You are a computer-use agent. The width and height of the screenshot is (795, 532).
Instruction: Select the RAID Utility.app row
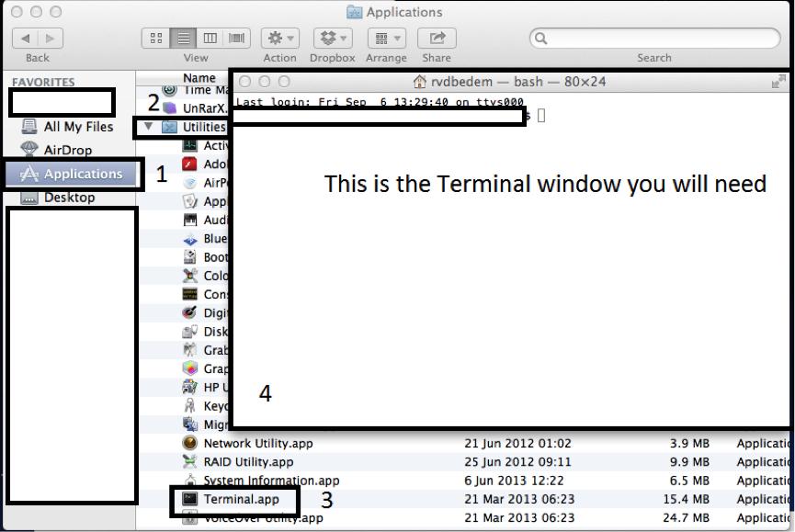point(248,462)
